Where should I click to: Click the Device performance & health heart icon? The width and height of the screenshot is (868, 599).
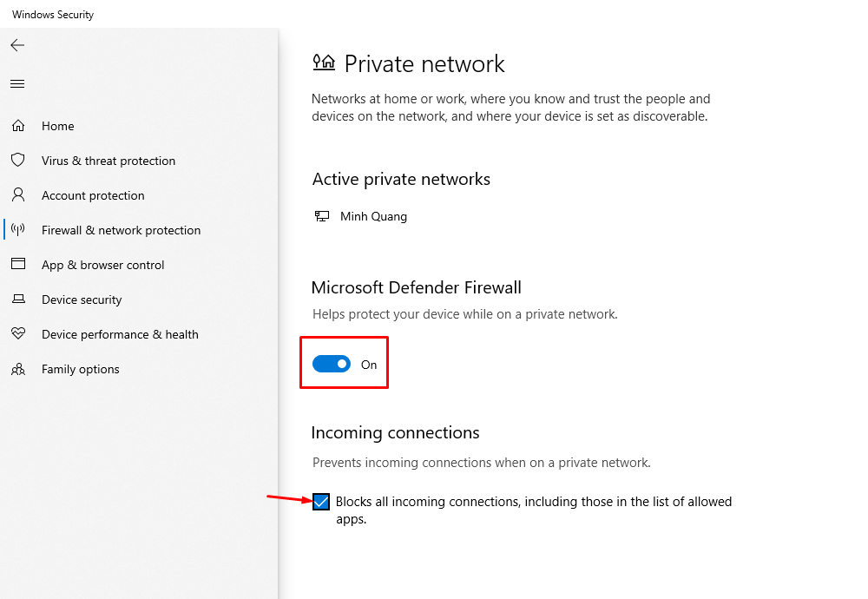18,334
